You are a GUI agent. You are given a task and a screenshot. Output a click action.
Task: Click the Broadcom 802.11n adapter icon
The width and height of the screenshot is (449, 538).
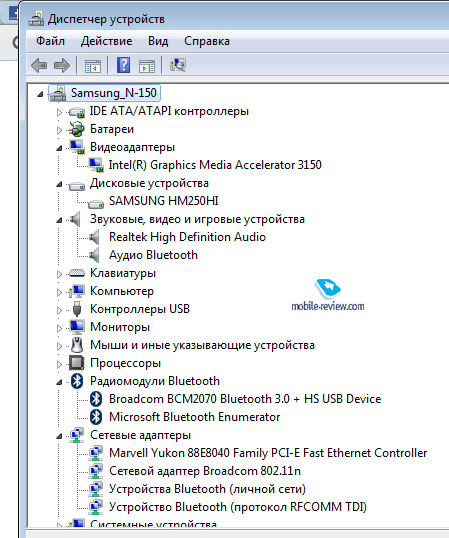(x=96, y=471)
